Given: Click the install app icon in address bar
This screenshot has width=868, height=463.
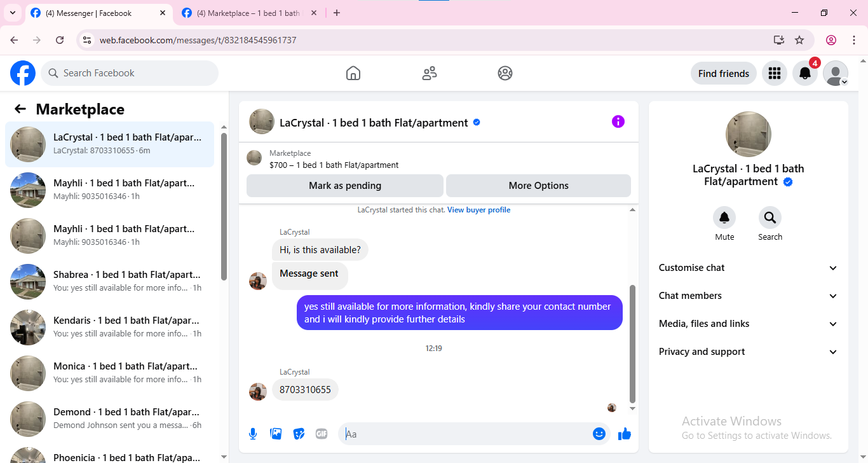Looking at the screenshot, I should [x=779, y=40].
